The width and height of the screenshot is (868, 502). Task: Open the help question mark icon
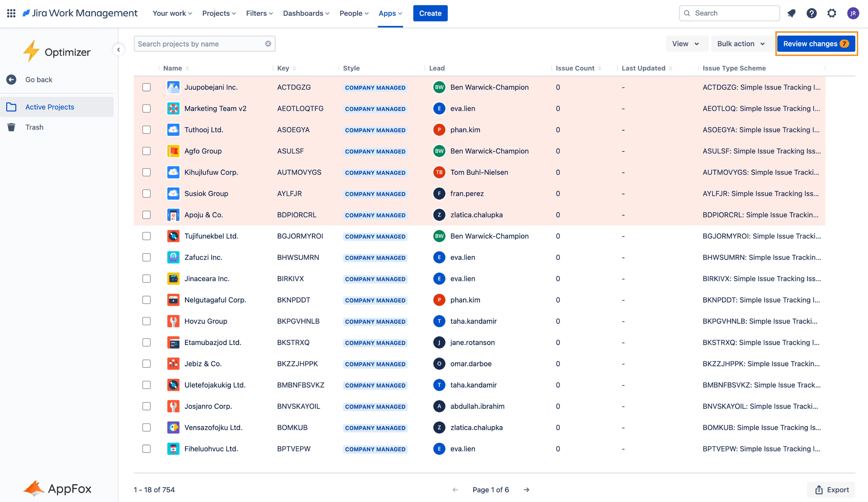(811, 13)
